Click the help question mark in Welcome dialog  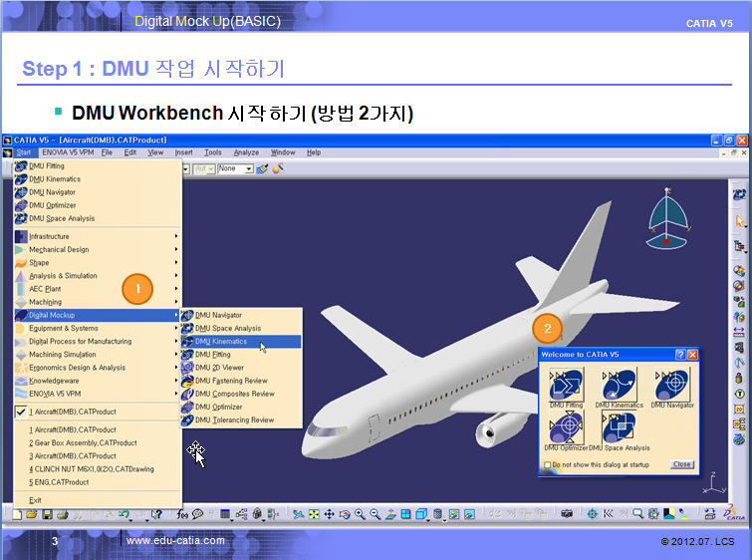(679, 355)
